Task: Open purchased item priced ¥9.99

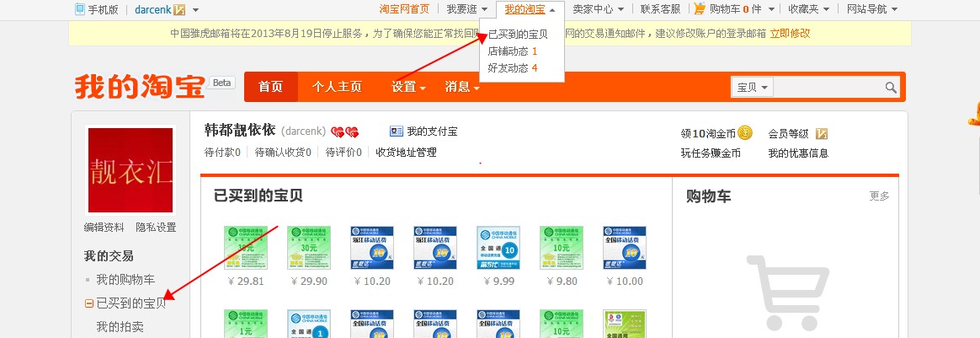Action: coord(498,248)
